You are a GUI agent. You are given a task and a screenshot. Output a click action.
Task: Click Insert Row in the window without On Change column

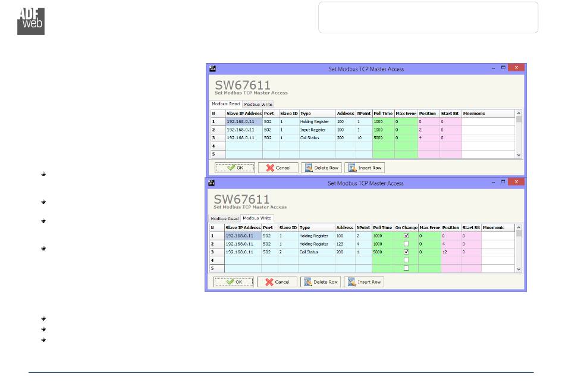(364, 168)
